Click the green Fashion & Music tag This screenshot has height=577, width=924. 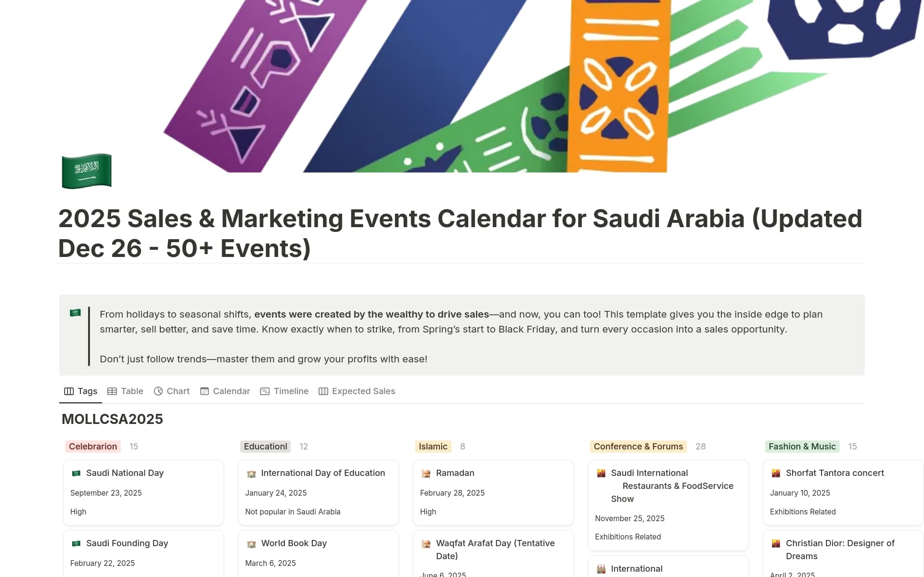point(802,447)
